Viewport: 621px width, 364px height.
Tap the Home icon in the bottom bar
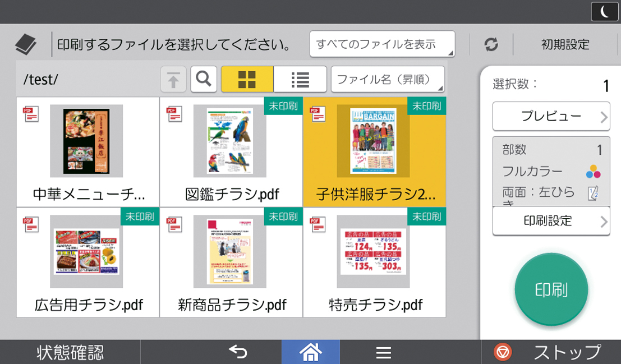[x=311, y=352]
